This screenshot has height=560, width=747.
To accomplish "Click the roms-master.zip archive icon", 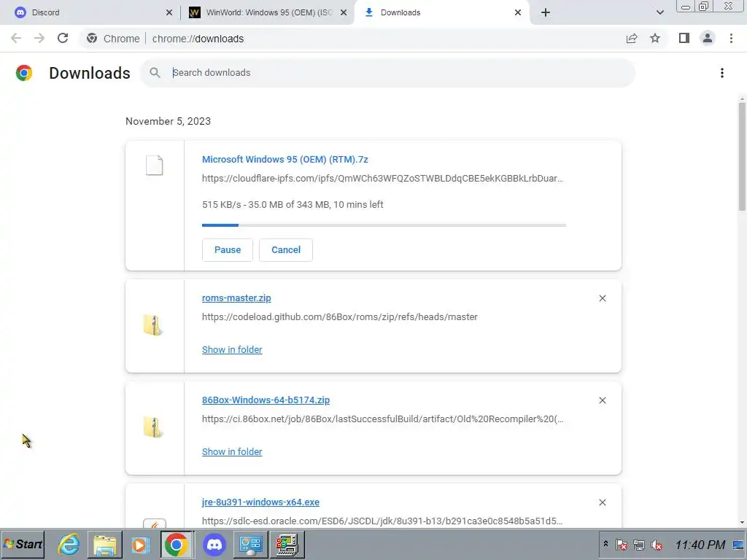I will 153,325.
